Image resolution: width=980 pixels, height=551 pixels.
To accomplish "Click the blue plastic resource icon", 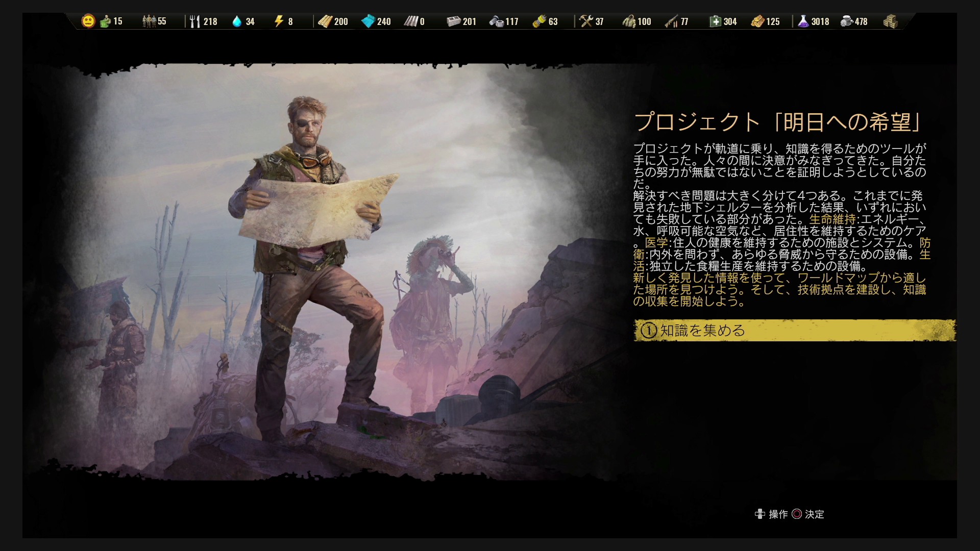I will pos(368,21).
